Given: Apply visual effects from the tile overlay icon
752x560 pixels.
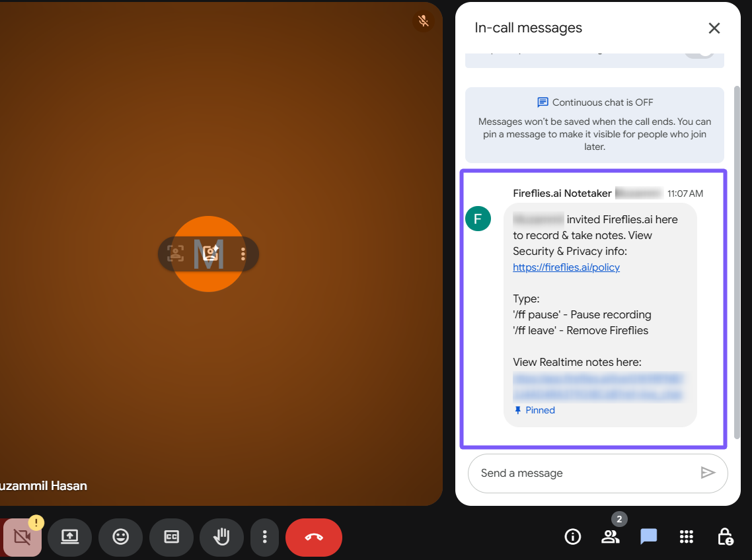Looking at the screenshot, I should (x=210, y=253).
